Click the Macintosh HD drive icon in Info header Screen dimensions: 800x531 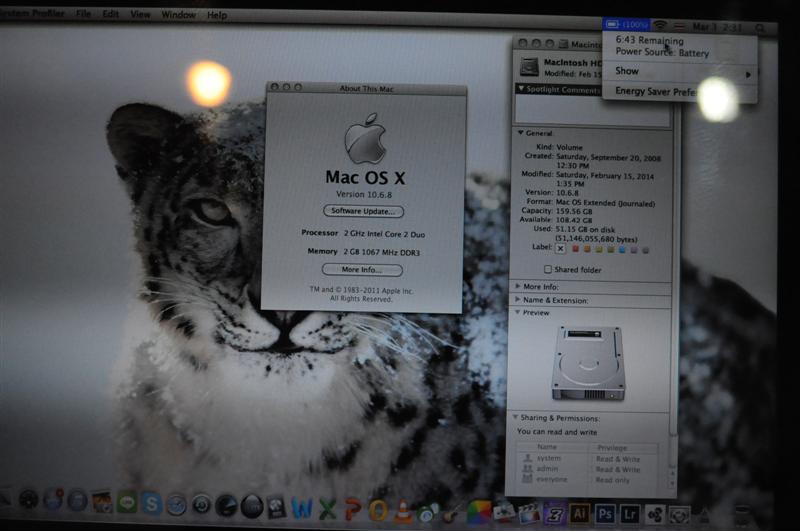[x=529, y=67]
